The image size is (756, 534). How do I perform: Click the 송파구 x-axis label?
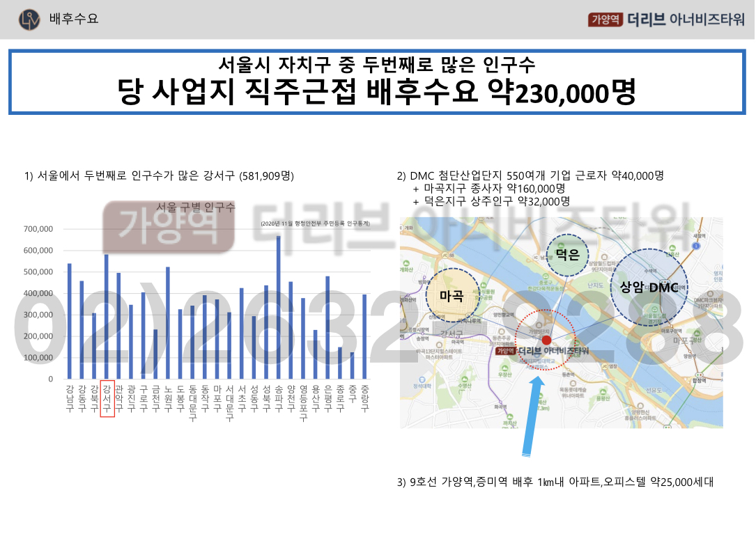(279, 398)
